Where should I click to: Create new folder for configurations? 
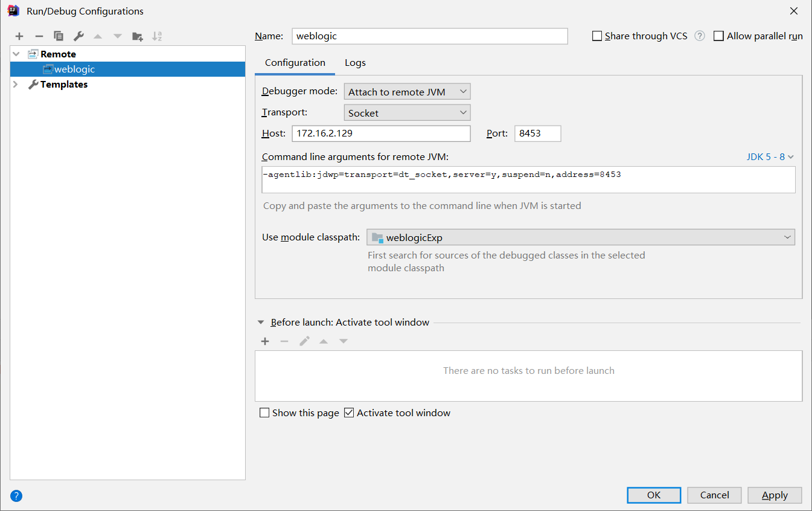click(x=138, y=36)
